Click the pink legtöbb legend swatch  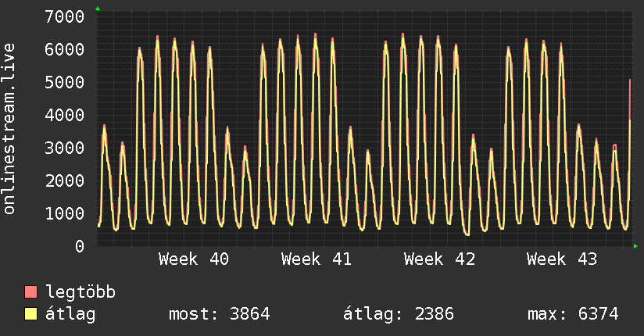[30, 291]
